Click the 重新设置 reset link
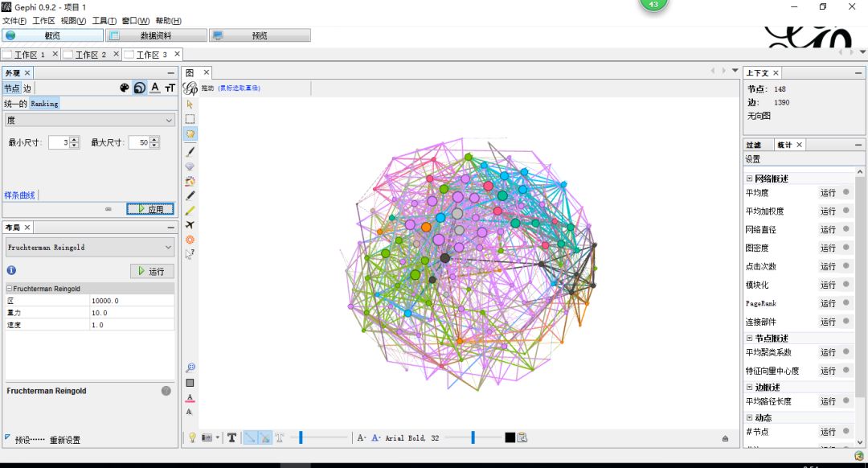The image size is (868, 468). [x=65, y=440]
